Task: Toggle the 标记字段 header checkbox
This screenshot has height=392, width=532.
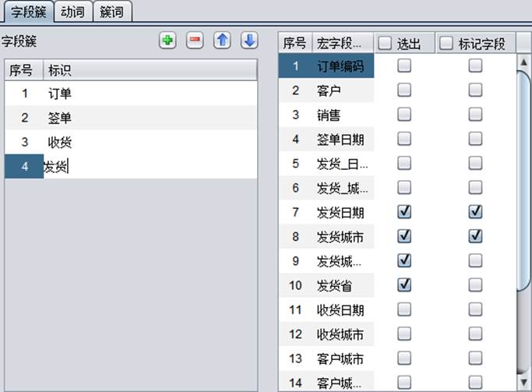Action: coord(447,44)
